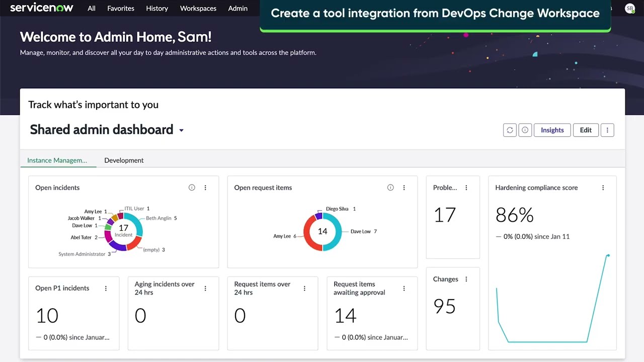Viewport: 644px width, 362px height.
Task: Open the Workspaces menu
Action: tap(198, 8)
